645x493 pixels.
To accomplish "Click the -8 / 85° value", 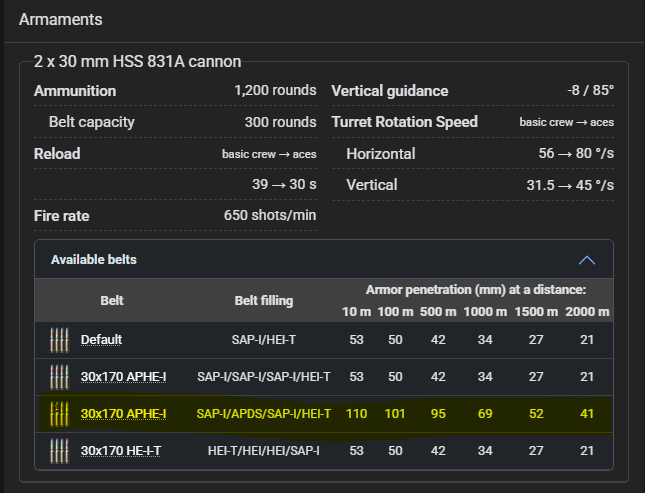I will pos(591,90).
